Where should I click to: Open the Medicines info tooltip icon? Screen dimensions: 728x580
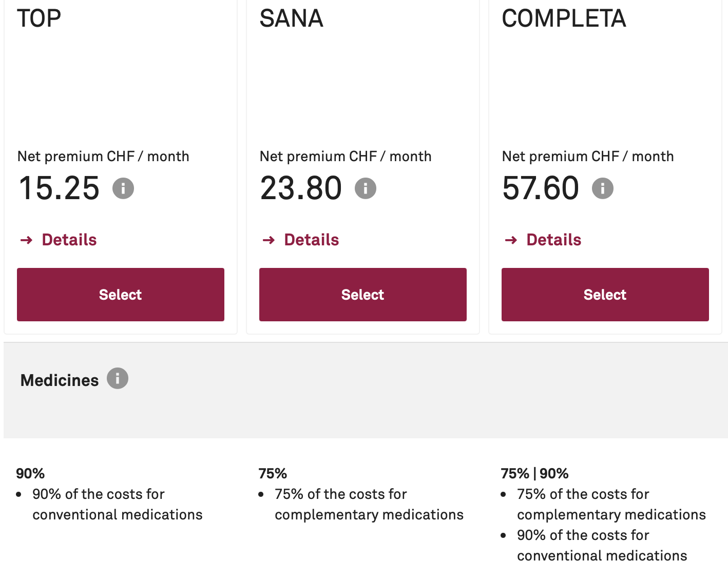point(118,379)
